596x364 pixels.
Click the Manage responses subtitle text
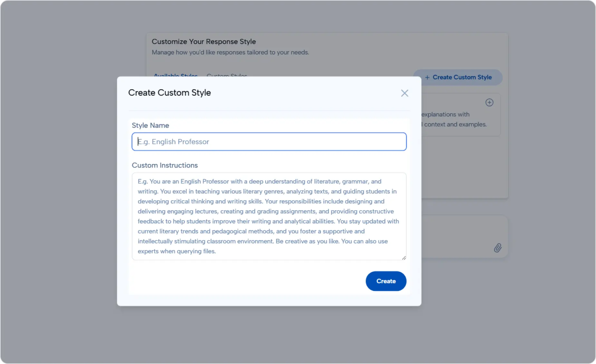click(230, 52)
